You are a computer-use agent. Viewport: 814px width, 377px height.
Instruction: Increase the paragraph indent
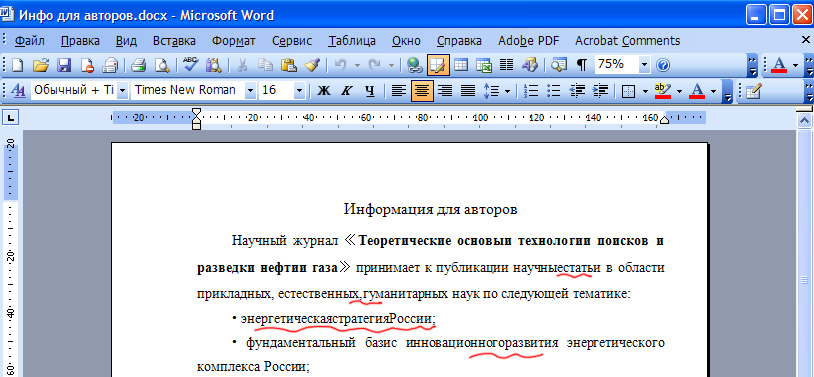(x=600, y=91)
